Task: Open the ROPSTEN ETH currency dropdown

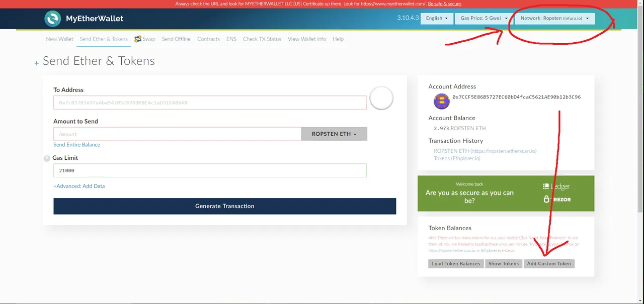Action: (334, 134)
